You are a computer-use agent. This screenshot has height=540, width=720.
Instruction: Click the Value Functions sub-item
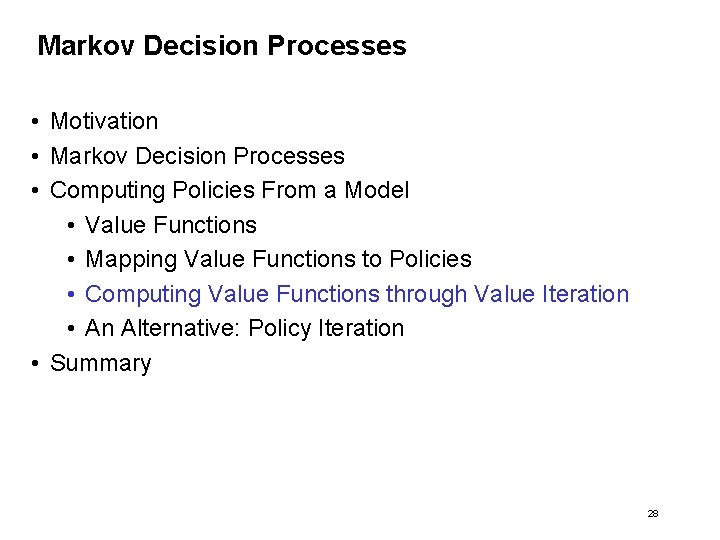[171, 225]
